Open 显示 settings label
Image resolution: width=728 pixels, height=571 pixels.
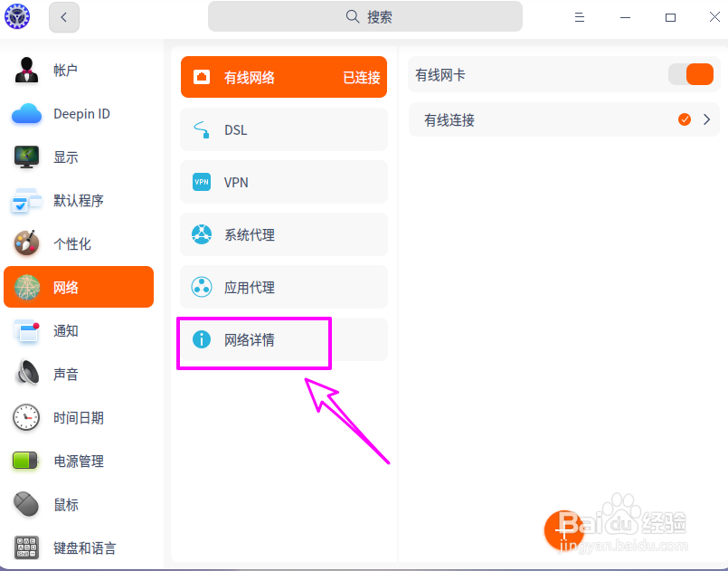click(65, 157)
